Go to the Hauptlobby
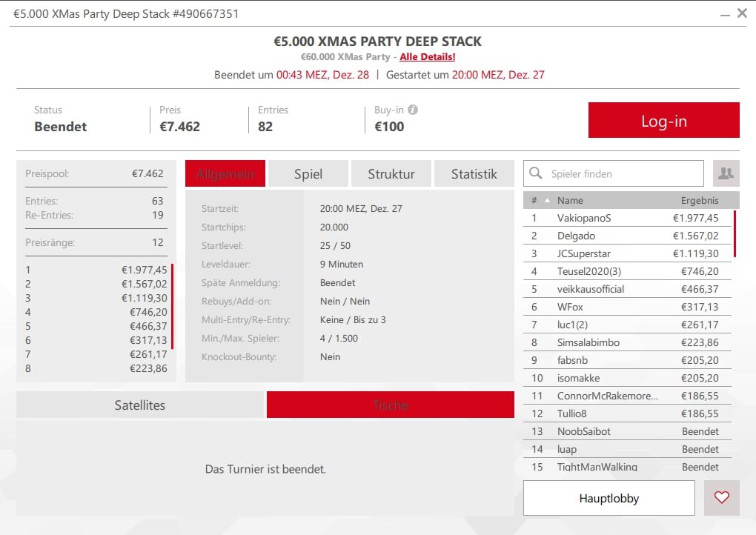This screenshot has width=756, height=535. [x=609, y=498]
